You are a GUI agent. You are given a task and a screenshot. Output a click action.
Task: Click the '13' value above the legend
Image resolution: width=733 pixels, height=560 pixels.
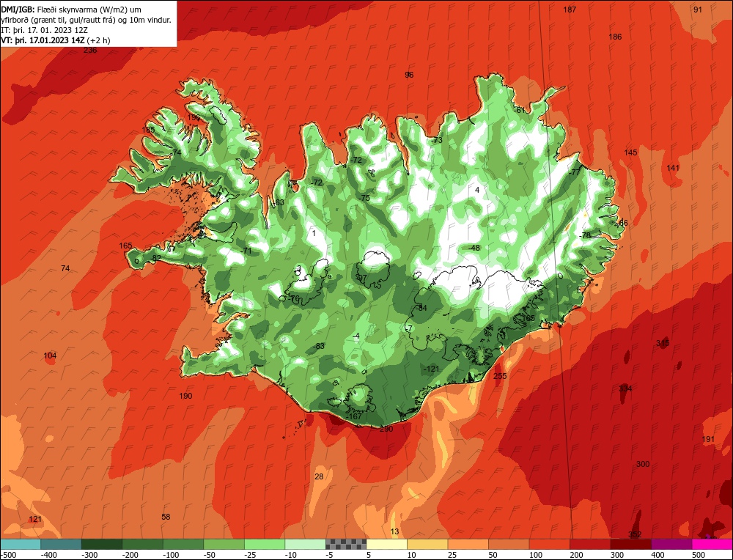pos(394,531)
